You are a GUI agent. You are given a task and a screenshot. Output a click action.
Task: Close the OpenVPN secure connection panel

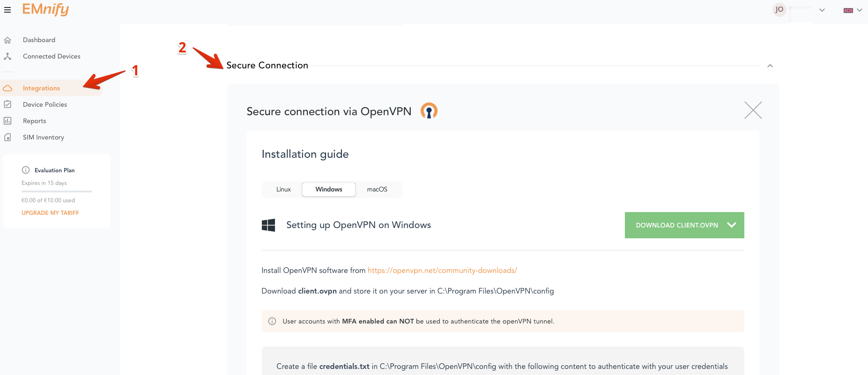753,110
